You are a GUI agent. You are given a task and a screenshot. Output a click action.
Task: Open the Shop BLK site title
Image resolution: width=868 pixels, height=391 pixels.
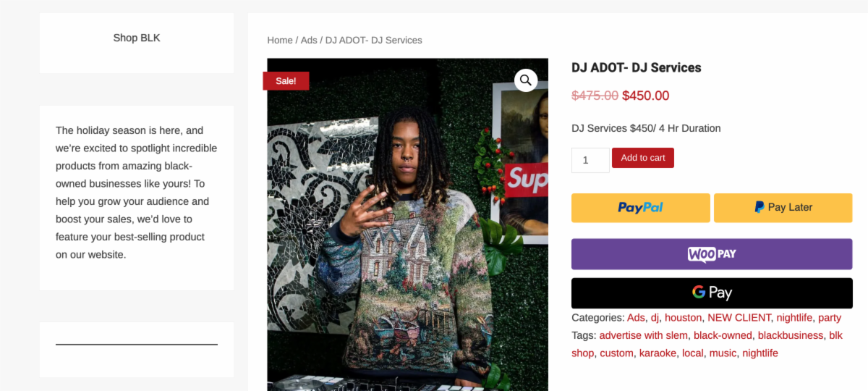point(137,38)
